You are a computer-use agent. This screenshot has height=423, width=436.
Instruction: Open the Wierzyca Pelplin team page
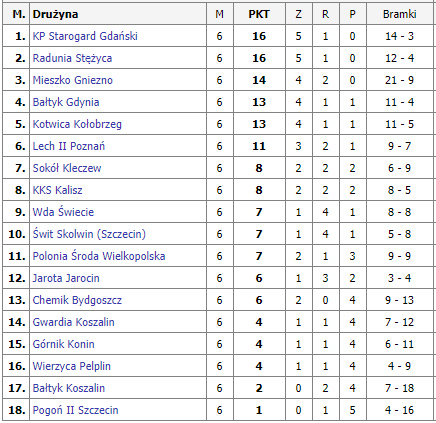pos(72,366)
